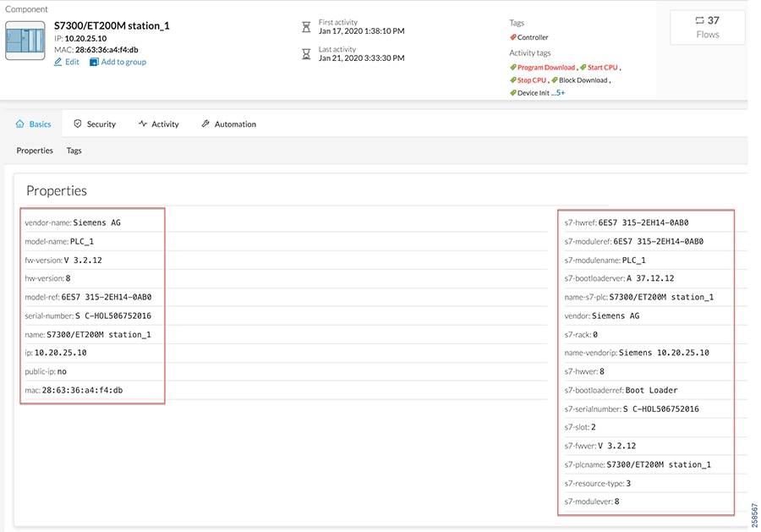Select the s7-plcname value
Image resolution: width=761 pixels, height=532 pixels.
pos(659,464)
